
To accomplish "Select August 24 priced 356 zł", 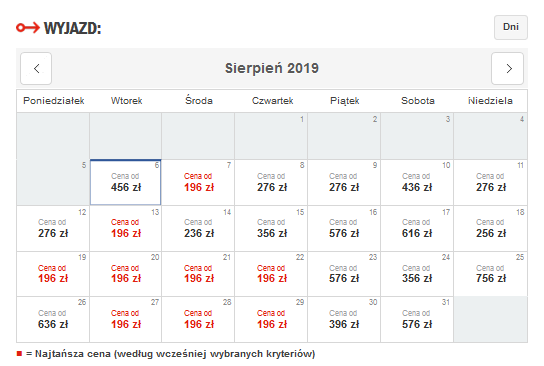I will pos(417,274).
